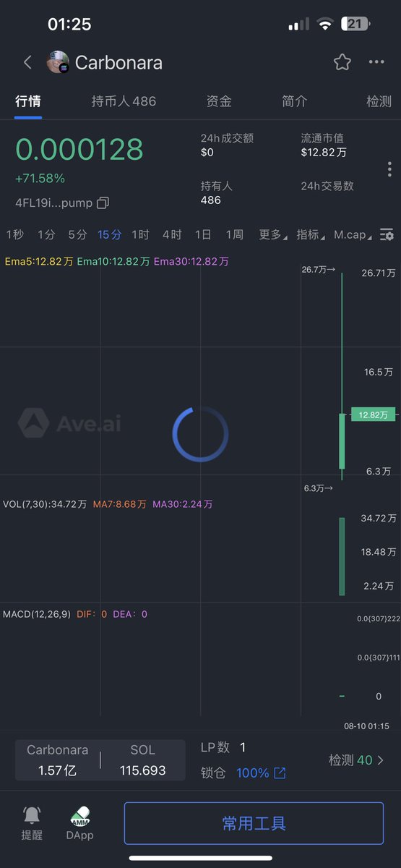Image resolution: width=401 pixels, height=868 pixels.
Task: Copy the contract address 4FL19i...pump
Action: coord(103,203)
